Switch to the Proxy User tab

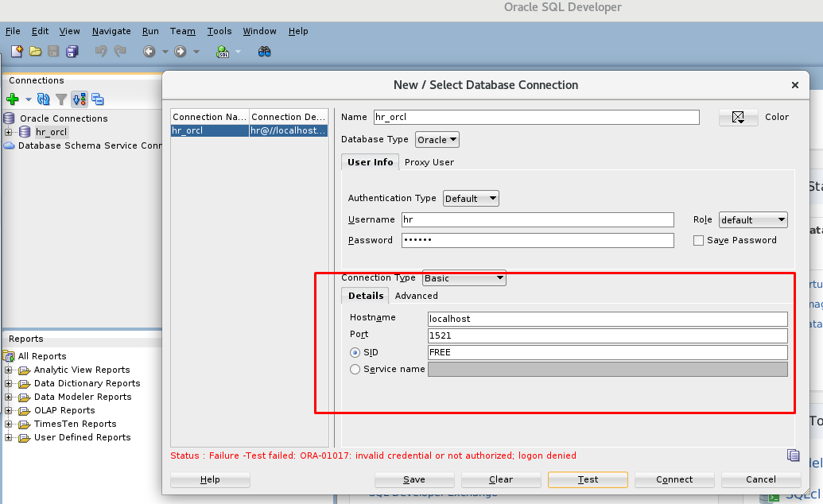[x=429, y=162]
